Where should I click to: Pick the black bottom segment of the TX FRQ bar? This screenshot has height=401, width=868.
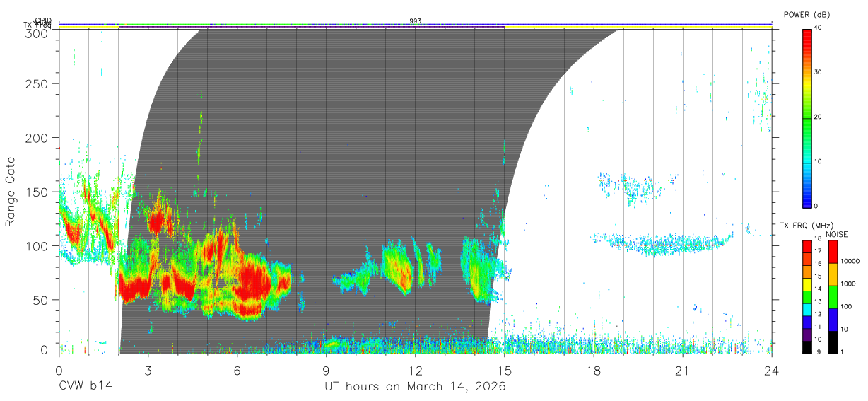[807, 347]
